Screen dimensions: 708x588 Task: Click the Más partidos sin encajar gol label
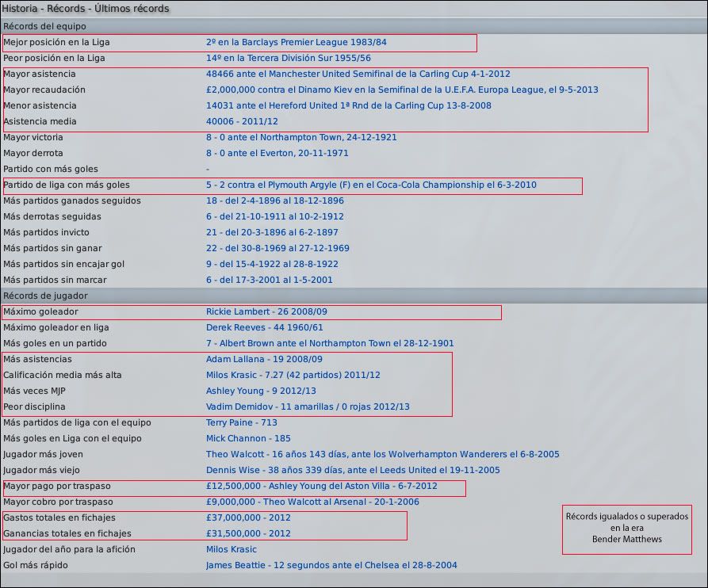(x=63, y=264)
